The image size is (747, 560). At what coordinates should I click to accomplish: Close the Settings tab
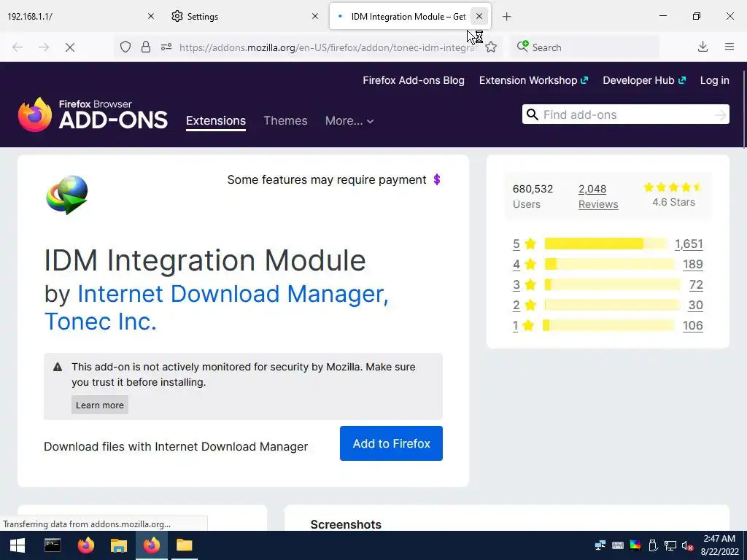click(315, 16)
